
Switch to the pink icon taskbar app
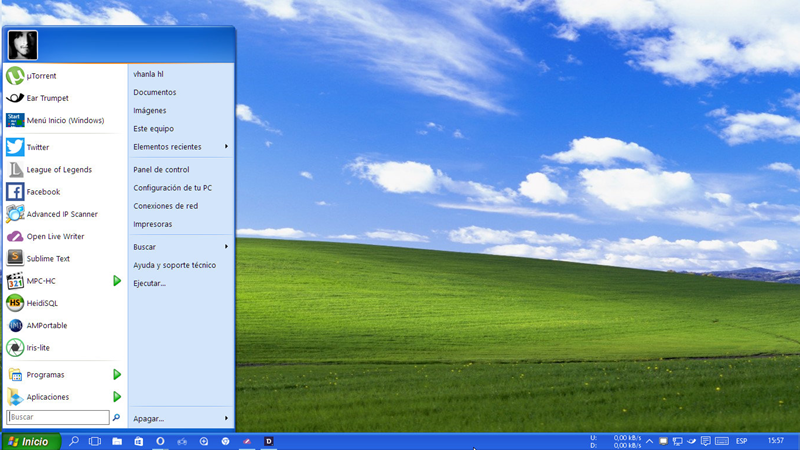coord(247,441)
